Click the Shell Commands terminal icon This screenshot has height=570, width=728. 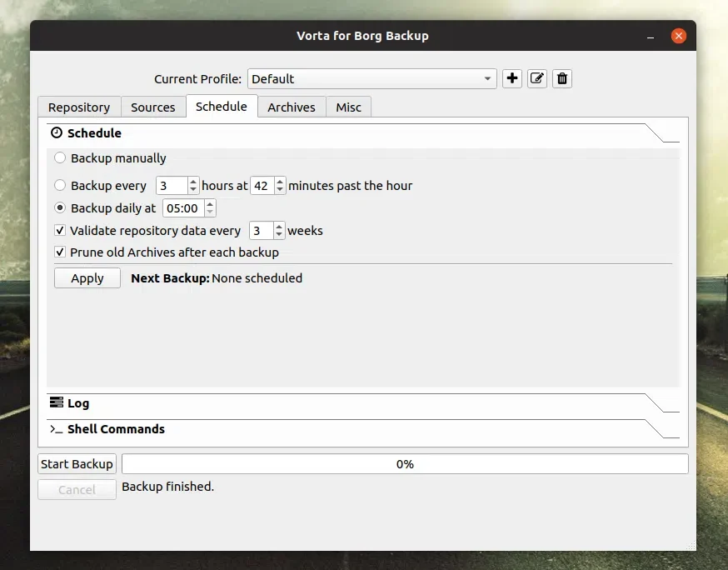[x=57, y=429]
